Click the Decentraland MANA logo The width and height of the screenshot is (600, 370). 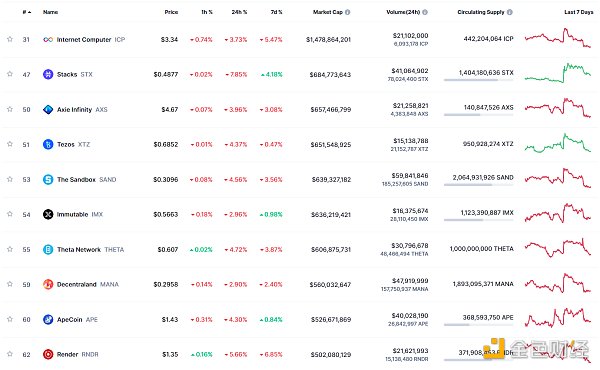tap(48, 284)
